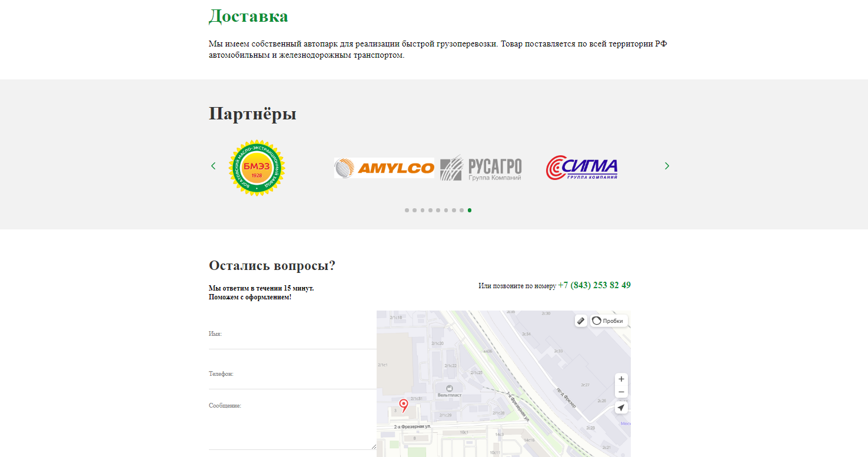Select the second carousel pagination dot
Screen dimensions: 868x457
tap(414, 210)
